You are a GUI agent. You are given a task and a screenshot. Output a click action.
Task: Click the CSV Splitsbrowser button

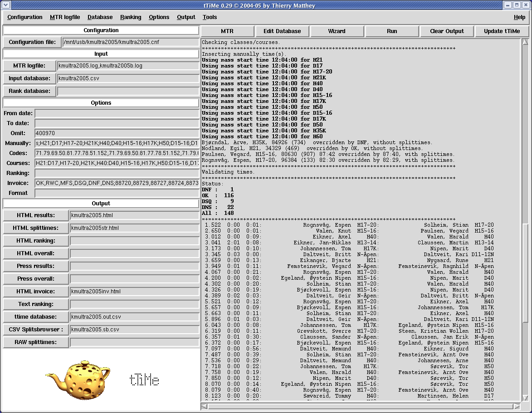tap(36, 330)
